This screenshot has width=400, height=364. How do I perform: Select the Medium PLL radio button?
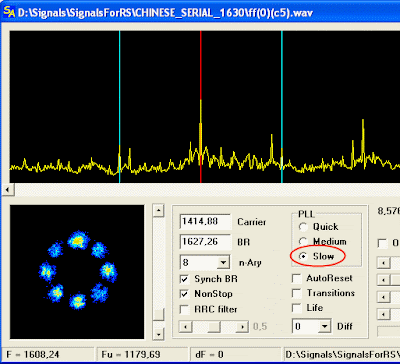pyautogui.click(x=303, y=241)
